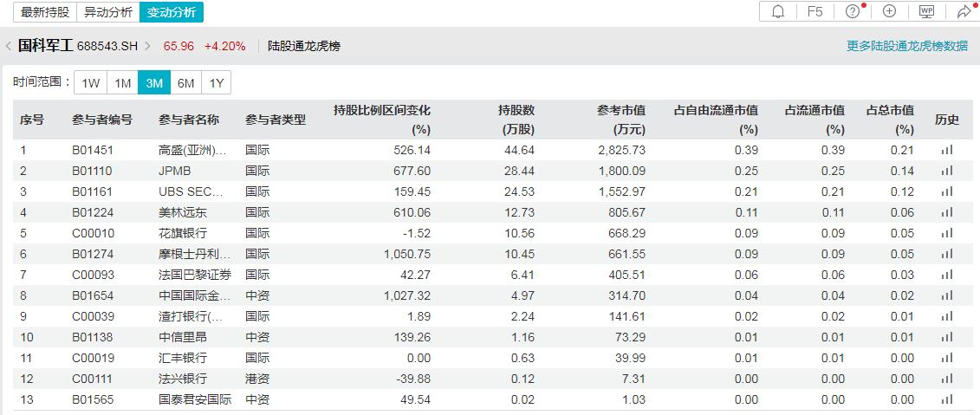Viewport: 980px width, 415px height.
Task: Open help via question mark icon
Action: click(853, 11)
